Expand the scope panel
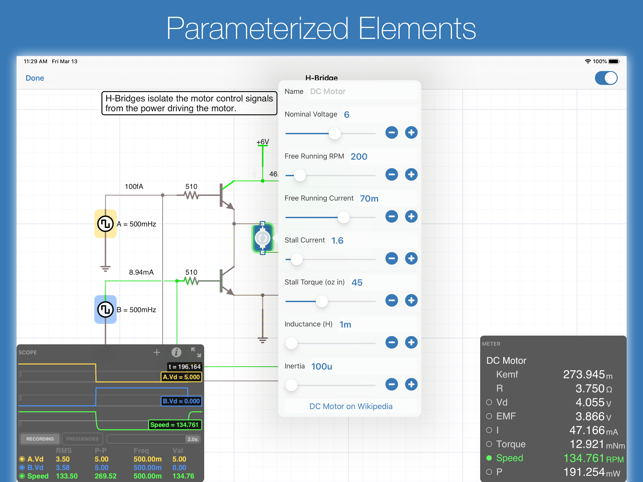 tap(196, 352)
